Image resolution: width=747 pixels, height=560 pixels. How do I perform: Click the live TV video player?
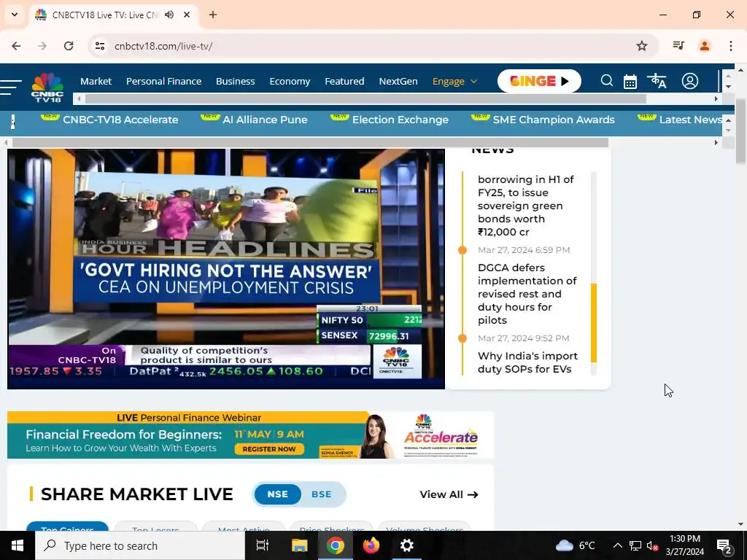[x=226, y=268]
